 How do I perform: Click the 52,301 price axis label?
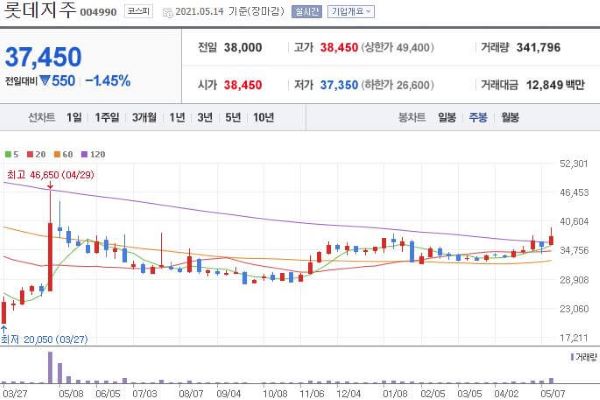(x=574, y=164)
